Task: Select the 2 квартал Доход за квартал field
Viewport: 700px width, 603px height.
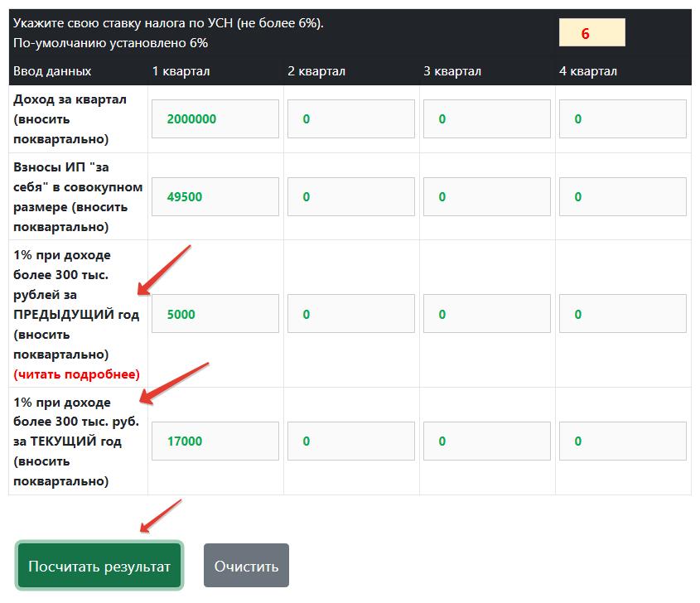Action: [x=351, y=118]
